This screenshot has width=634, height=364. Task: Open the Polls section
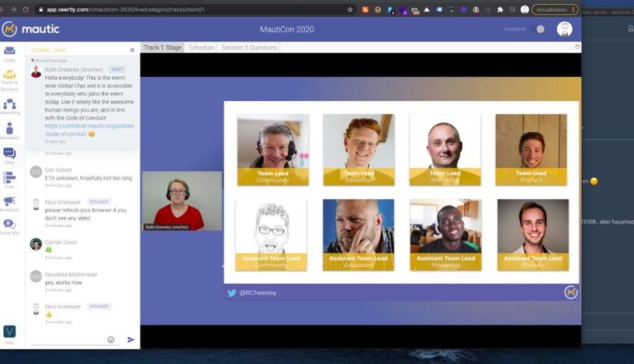(9, 180)
